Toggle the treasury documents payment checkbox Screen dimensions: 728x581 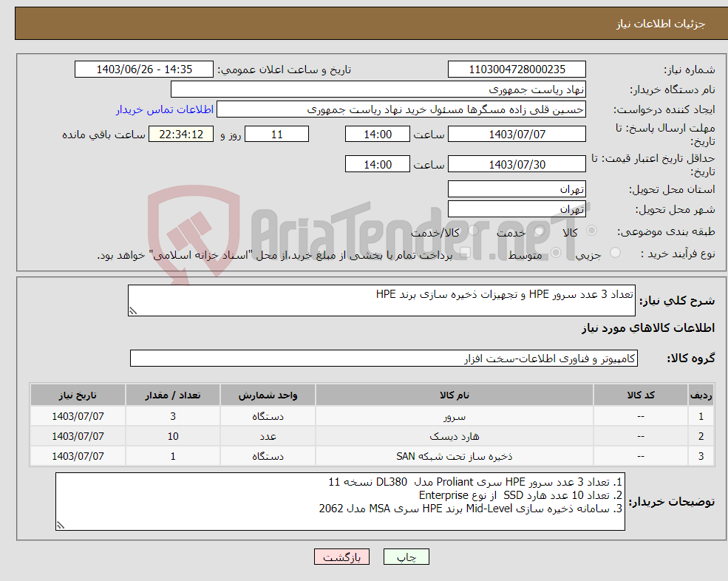coord(465,253)
